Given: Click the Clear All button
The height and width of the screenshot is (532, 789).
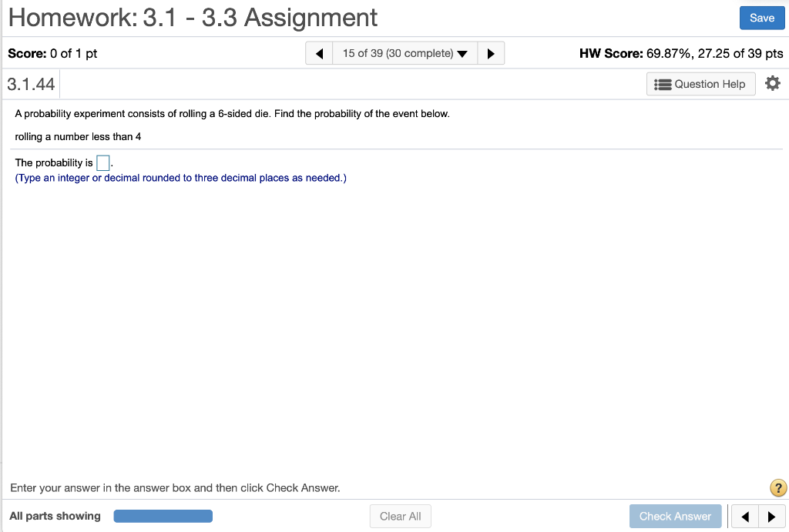Looking at the screenshot, I should (x=400, y=516).
